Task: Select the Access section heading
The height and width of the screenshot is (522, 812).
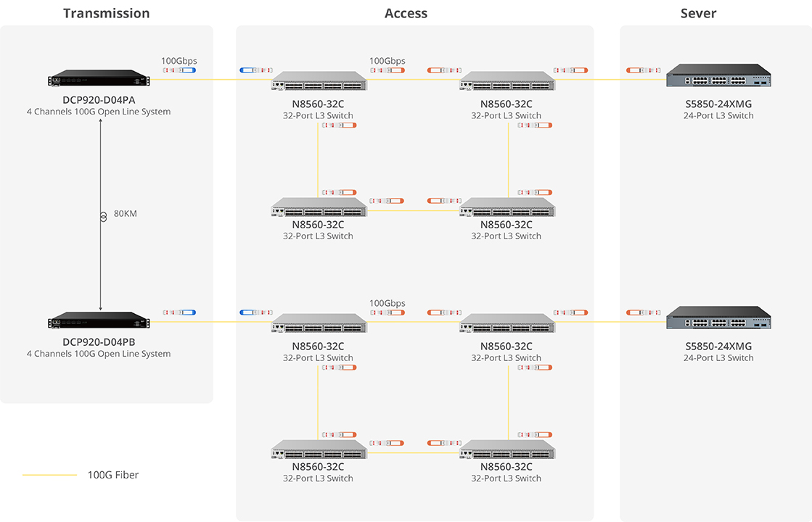Action: (406, 13)
